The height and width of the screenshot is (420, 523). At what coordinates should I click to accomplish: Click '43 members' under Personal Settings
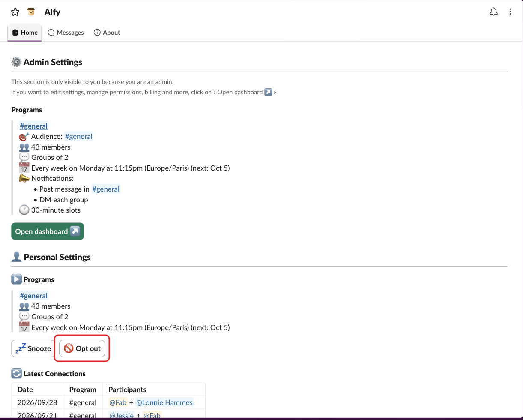pyautogui.click(x=51, y=306)
